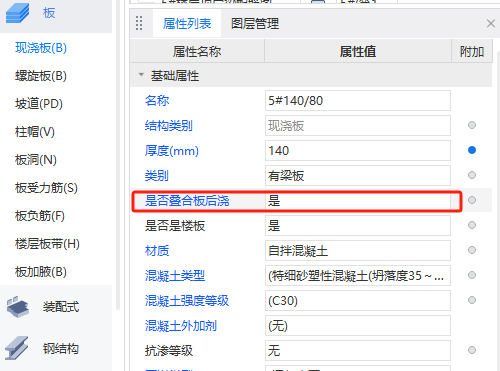Toggle 附加 option for 结构类别 row
The image size is (500, 371).
coord(472,125)
